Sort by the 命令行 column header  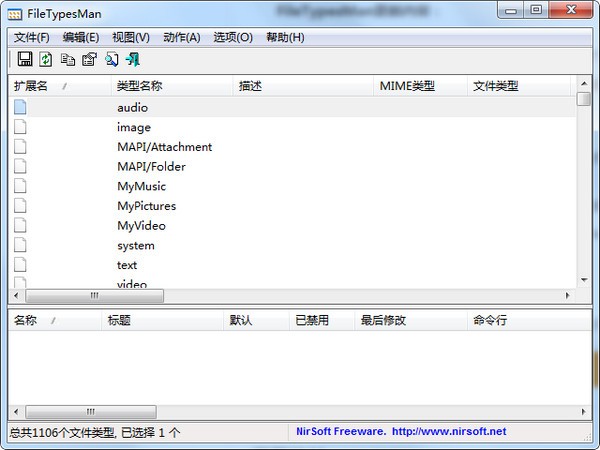click(529, 320)
